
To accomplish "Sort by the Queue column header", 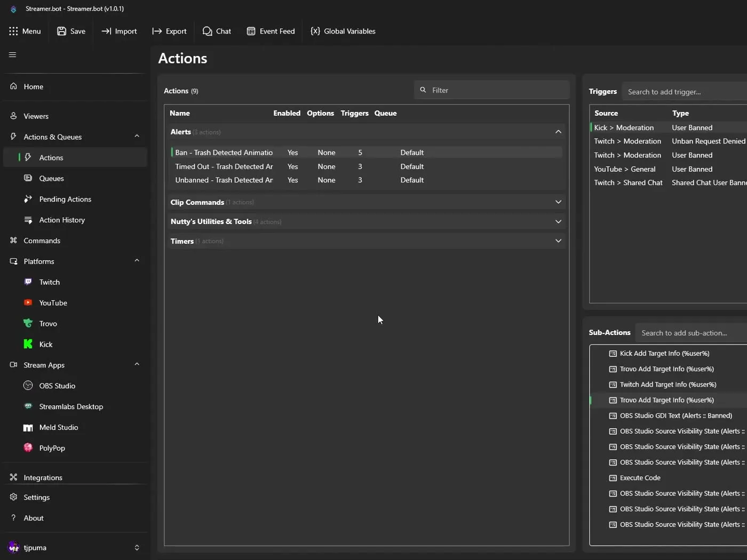I will [385, 113].
